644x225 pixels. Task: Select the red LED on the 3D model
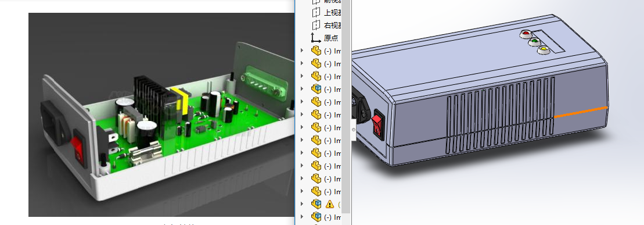(x=526, y=34)
